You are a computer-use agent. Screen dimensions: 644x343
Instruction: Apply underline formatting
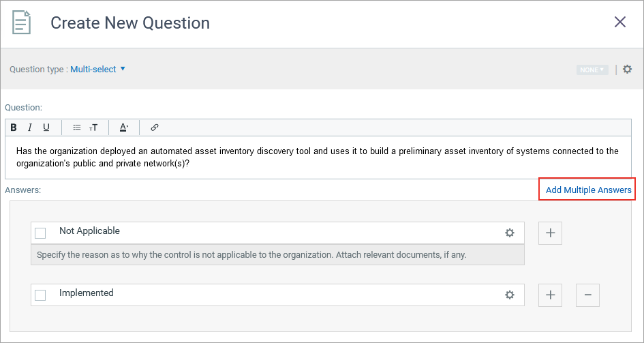click(46, 128)
